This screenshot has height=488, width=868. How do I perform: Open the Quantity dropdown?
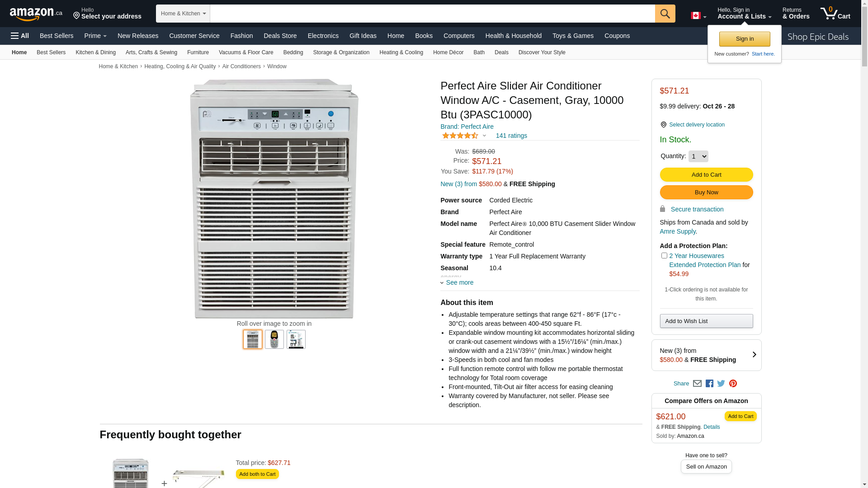(x=698, y=156)
